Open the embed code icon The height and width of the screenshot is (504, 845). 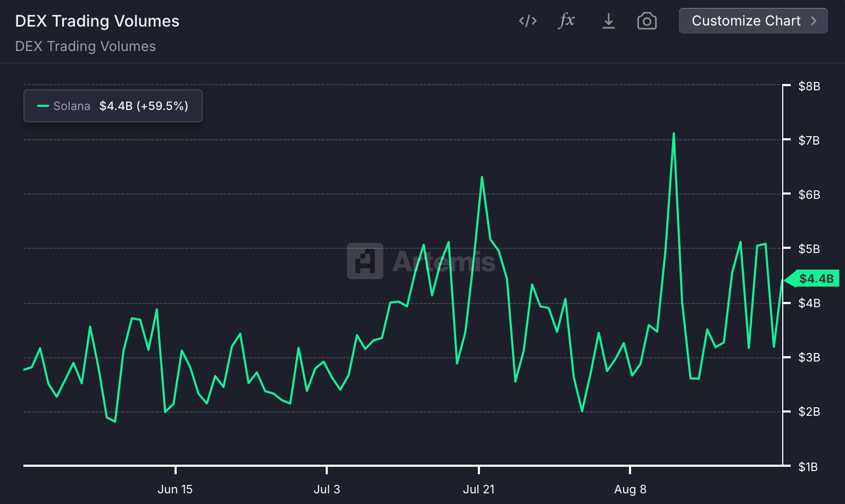(x=527, y=21)
